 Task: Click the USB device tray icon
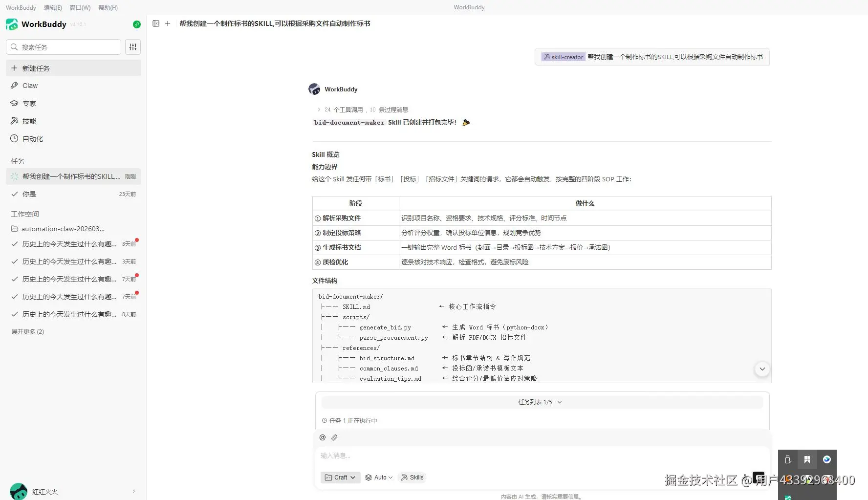788,459
